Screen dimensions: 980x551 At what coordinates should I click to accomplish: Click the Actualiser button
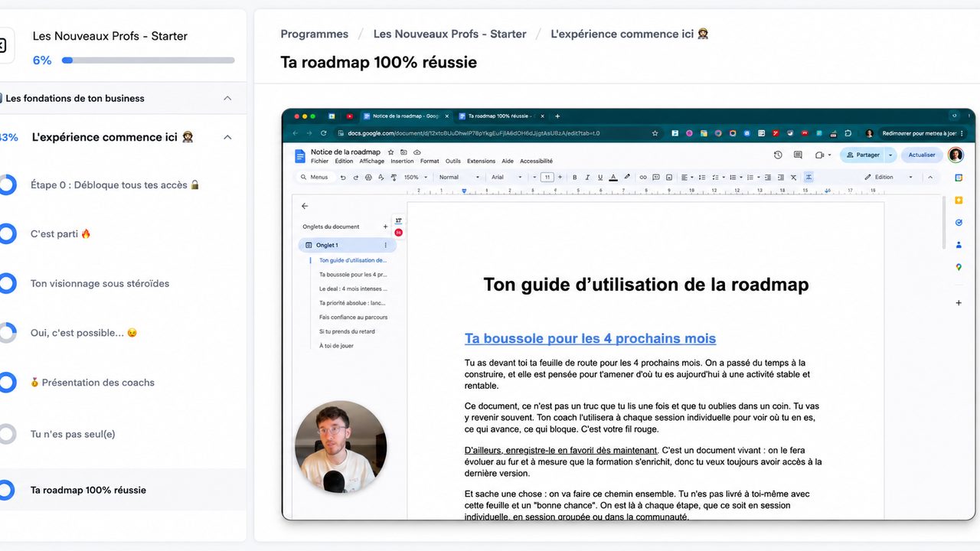[922, 155]
